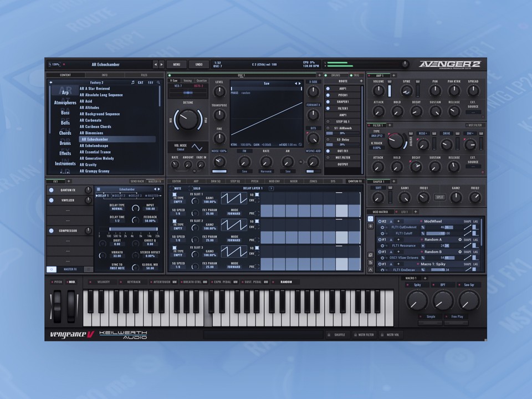532x399 pixels.
Task: Click the MSTR VOL lock button
Action: click(391, 335)
